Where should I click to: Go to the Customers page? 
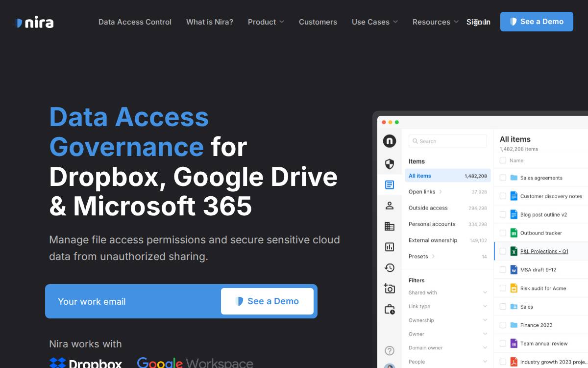(318, 22)
